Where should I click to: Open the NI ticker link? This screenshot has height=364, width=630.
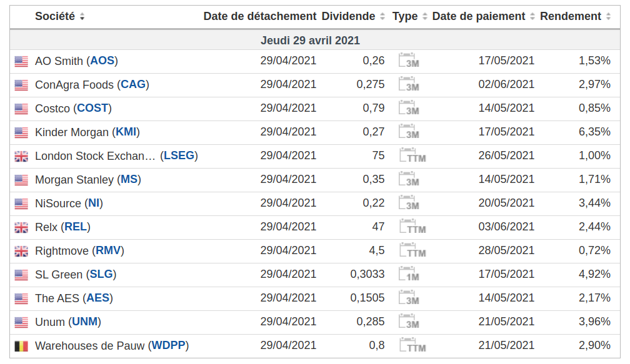click(x=94, y=203)
